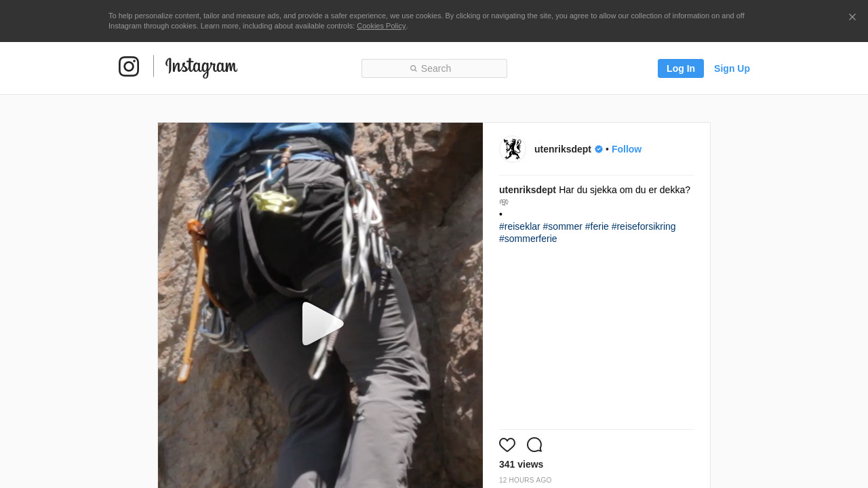Open the utenriksdept username in the post header
The image size is (868, 488).
click(562, 149)
